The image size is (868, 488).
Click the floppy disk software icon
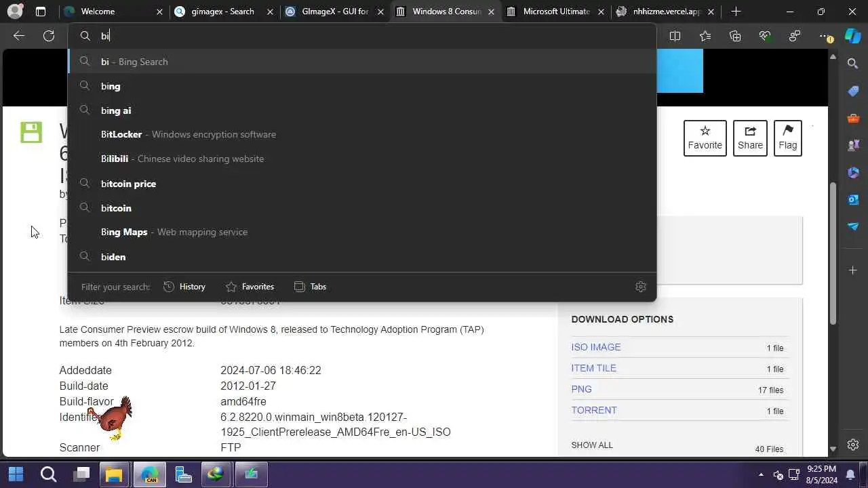[31, 132]
